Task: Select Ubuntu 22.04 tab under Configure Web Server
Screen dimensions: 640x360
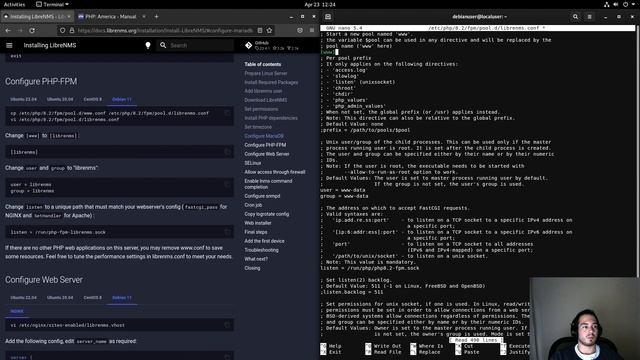Action: click(x=24, y=298)
